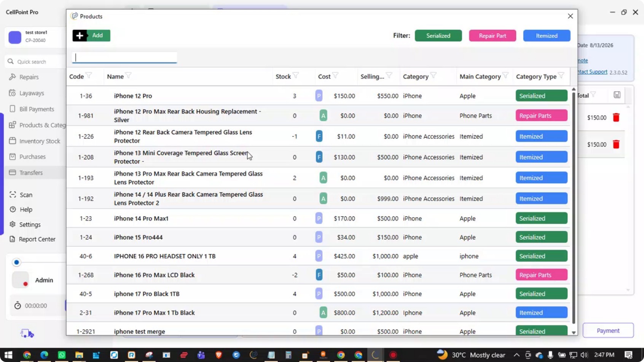Open WhatsApp from the taskbar

[x=62, y=355]
